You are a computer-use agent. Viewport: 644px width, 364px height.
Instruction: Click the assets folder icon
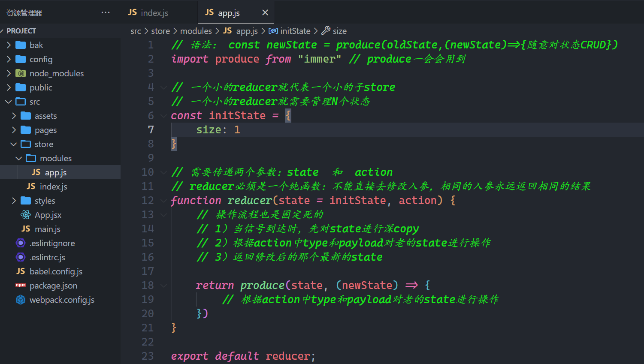pos(26,116)
